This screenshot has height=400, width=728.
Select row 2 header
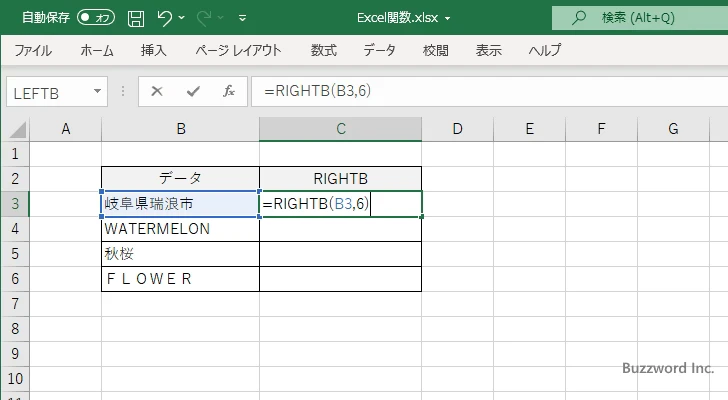pyautogui.click(x=15, y=179)
